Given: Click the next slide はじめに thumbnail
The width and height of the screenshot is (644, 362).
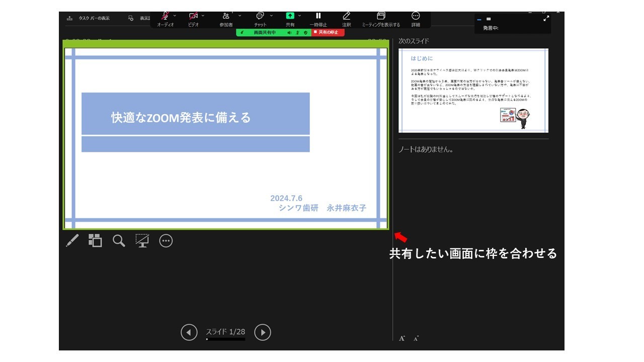Looking at the screenshot, I should [473, 90].
